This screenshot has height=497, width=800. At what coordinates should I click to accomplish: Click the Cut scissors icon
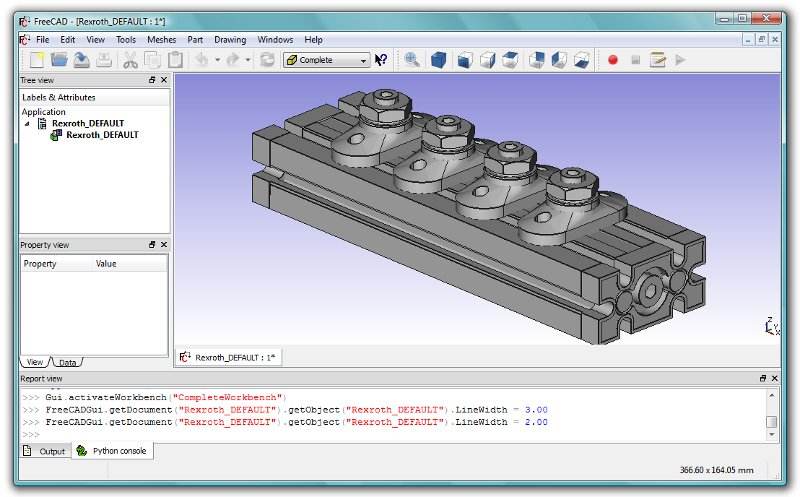[130, 60]
